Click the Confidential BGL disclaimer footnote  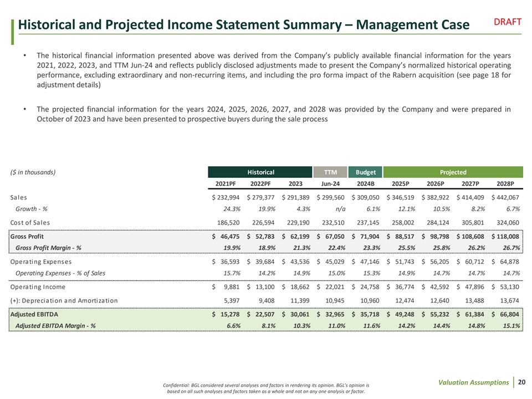pyautogui.click(x=266, y=388)
